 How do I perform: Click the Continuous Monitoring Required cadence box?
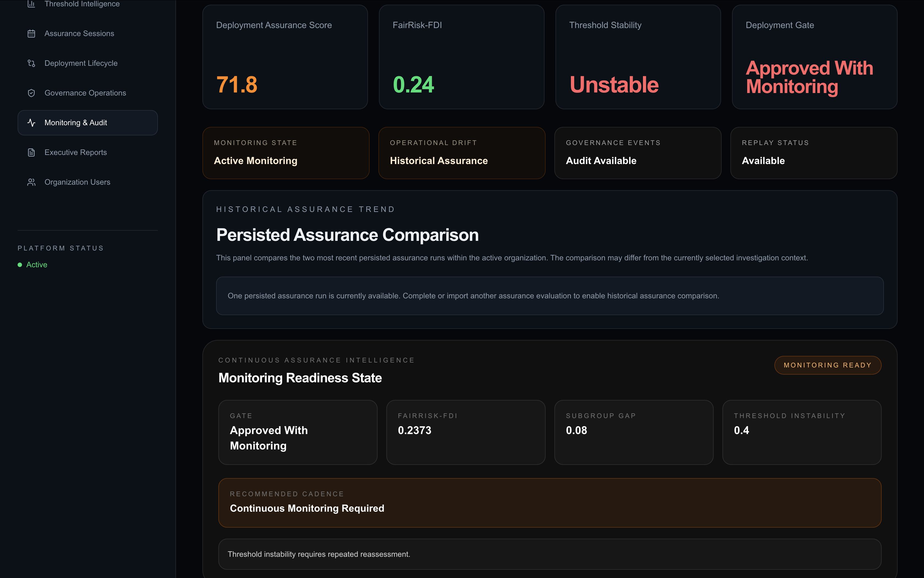(549, 503)
